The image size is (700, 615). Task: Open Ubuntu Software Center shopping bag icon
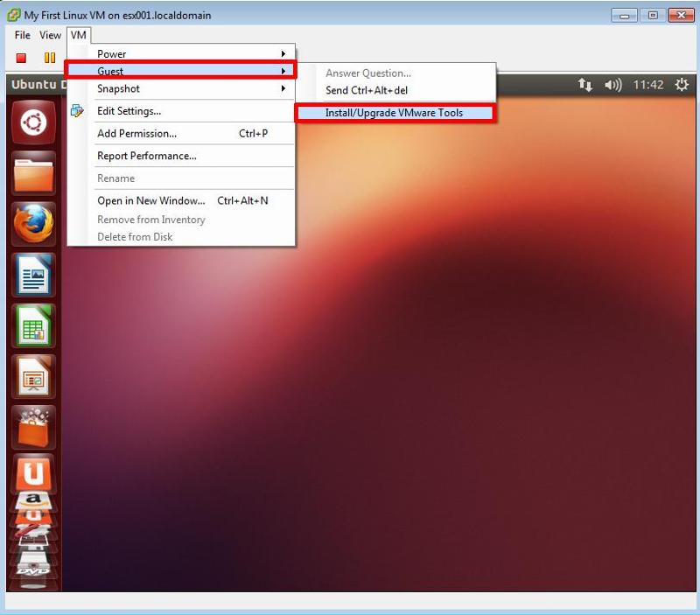pyautogui.click(x=33, y=428)
